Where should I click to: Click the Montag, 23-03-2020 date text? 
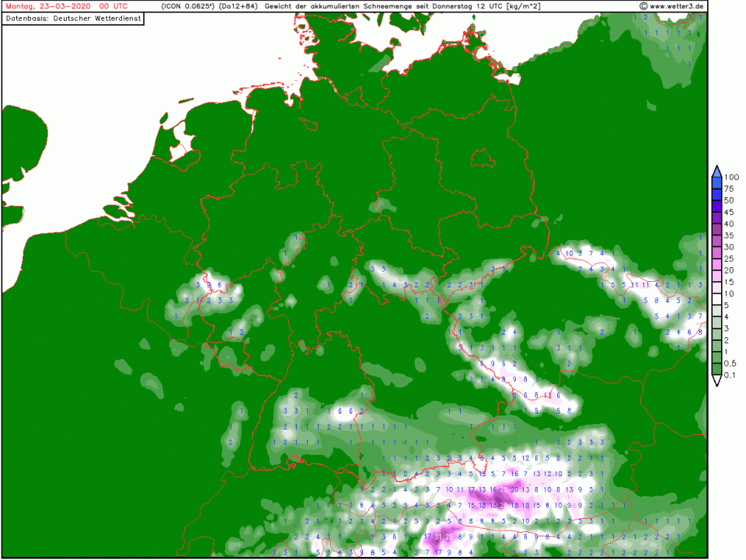[x=47, y=6]
